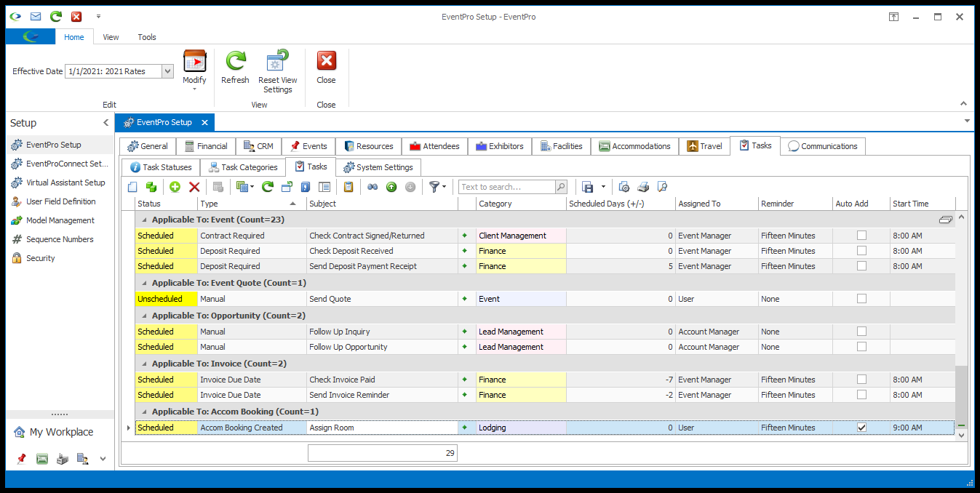Image resolution: width=980 pixels, height=493 pixels.
Task: Tick Auto Add checkbox for Follow Up Inquiry
Action: click(861, 332)
